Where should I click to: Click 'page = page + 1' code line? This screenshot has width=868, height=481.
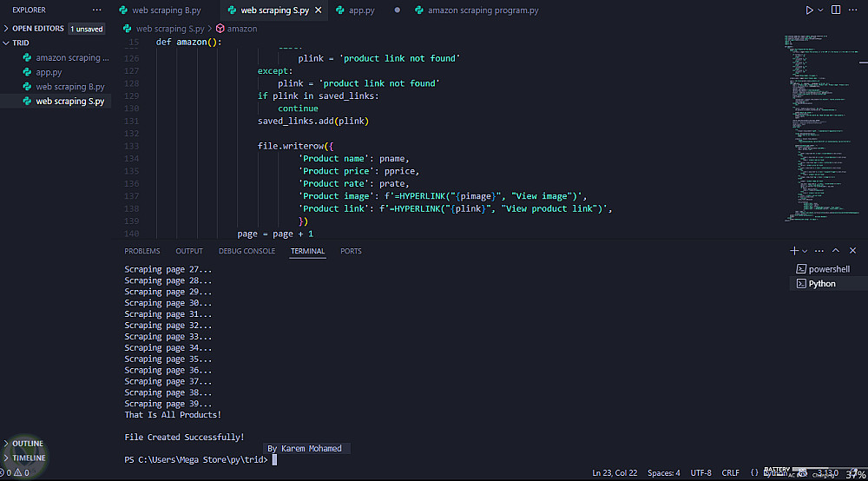(x=275, y=234)
